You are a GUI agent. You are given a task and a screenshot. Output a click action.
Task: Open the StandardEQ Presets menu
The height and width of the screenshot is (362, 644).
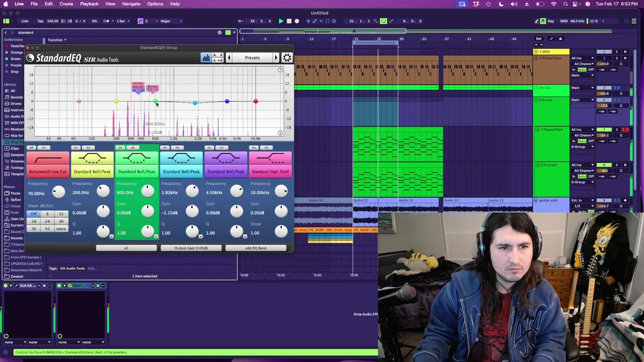(252, 58)
